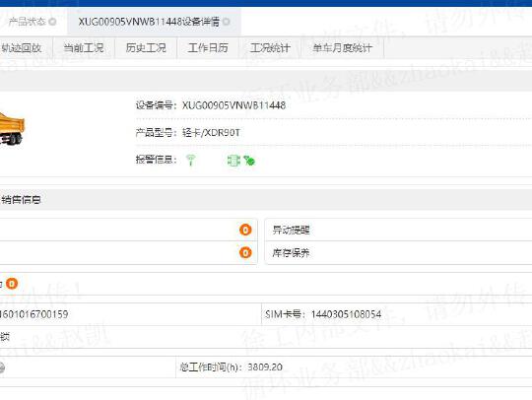Click the 库存保养 row
Viewport: 532px width, 400px height.
(x=398, y=253)
